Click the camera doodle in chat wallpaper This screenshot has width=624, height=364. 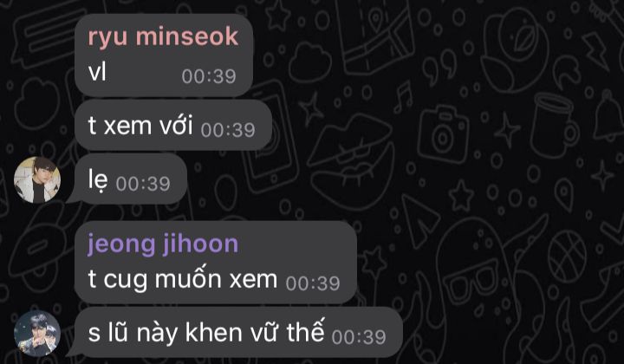click(443, 134)
